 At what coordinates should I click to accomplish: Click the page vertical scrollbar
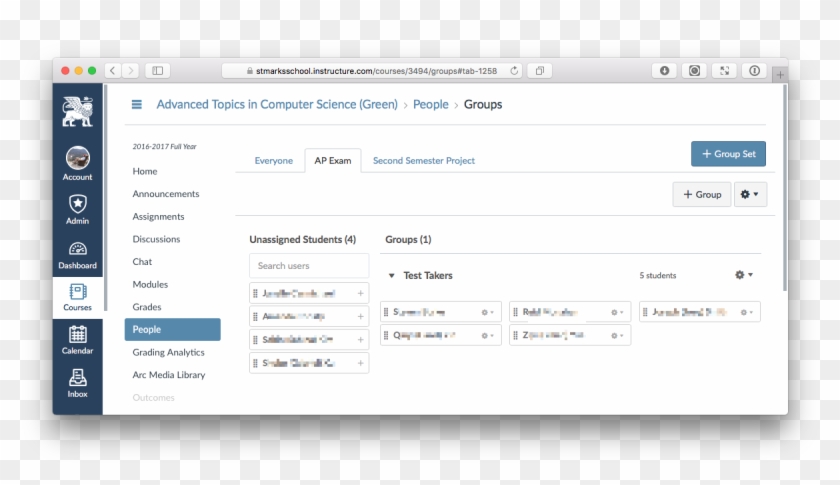tap(785, 188)
